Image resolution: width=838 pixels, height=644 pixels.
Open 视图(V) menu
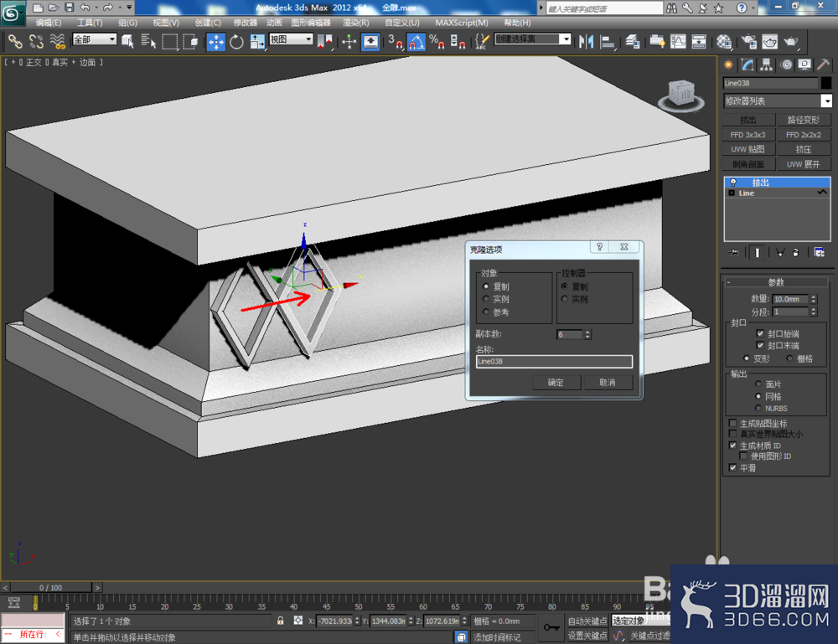coord(166,23)
